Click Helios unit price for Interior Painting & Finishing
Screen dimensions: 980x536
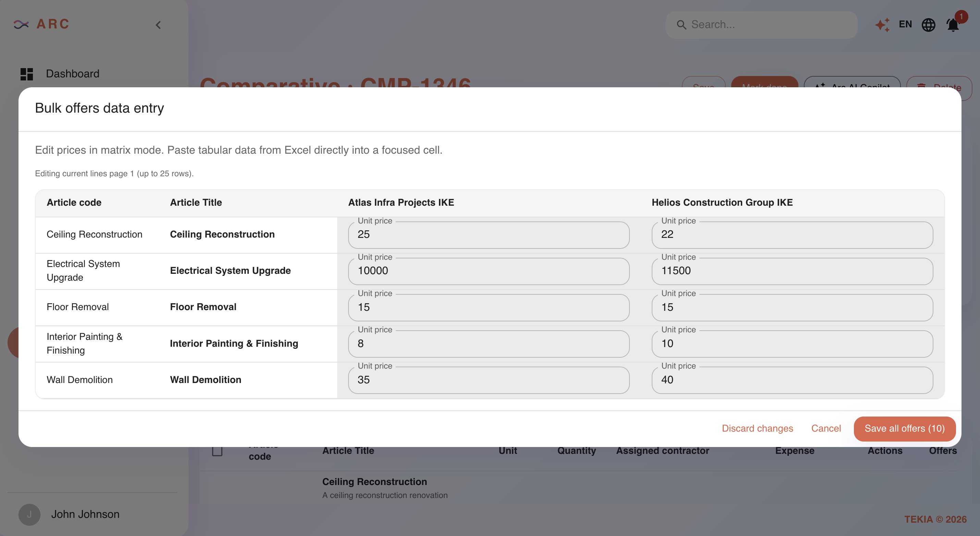[x=792, y=344]
